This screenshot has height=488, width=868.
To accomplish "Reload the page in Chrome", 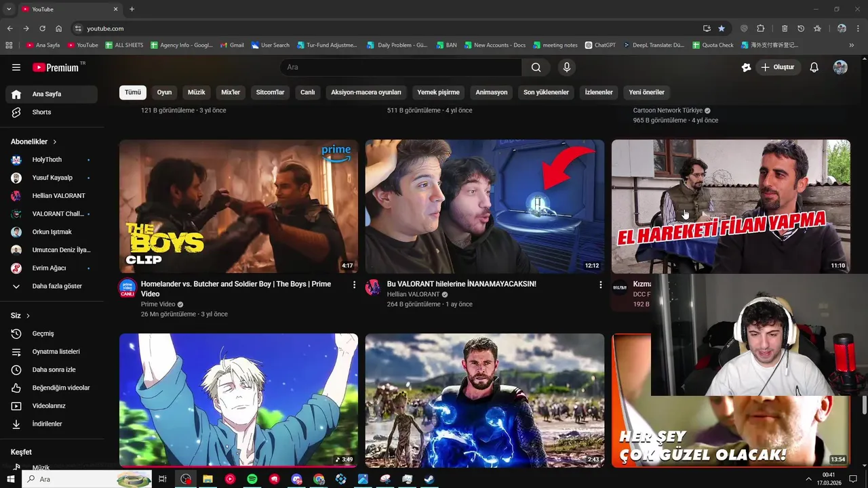I will point(42,28).
